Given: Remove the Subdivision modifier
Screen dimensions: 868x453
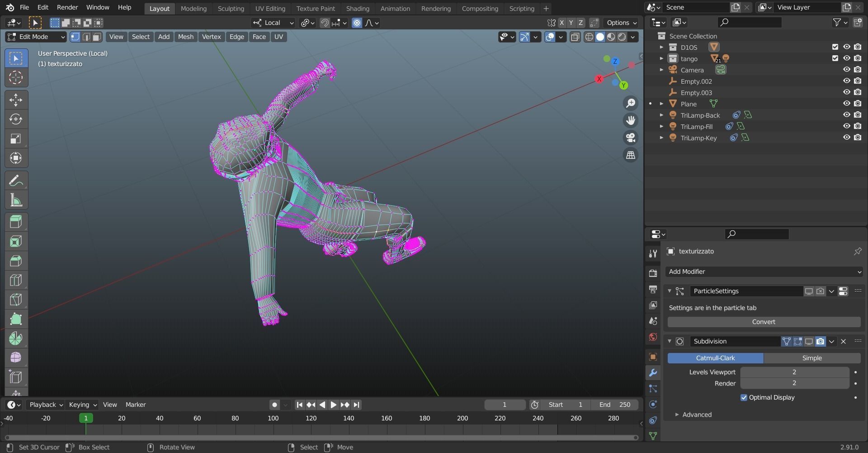Looking at the screenshot, I should 843,341.
